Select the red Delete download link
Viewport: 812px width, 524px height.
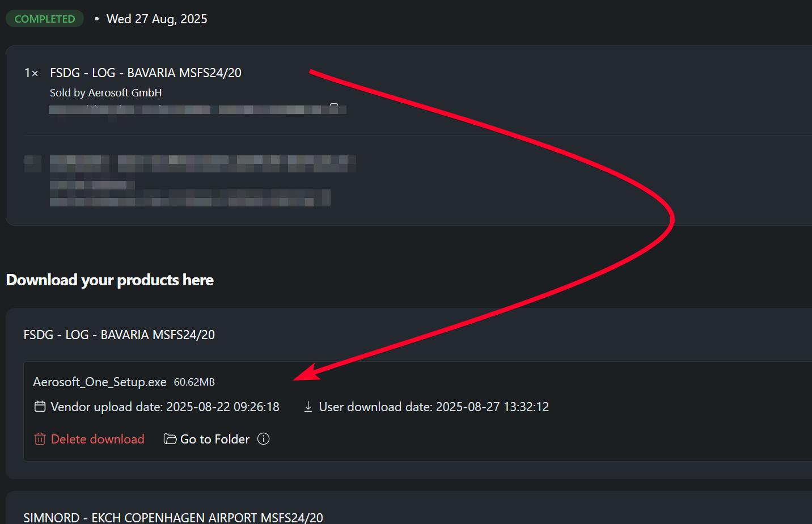(98, 439)
